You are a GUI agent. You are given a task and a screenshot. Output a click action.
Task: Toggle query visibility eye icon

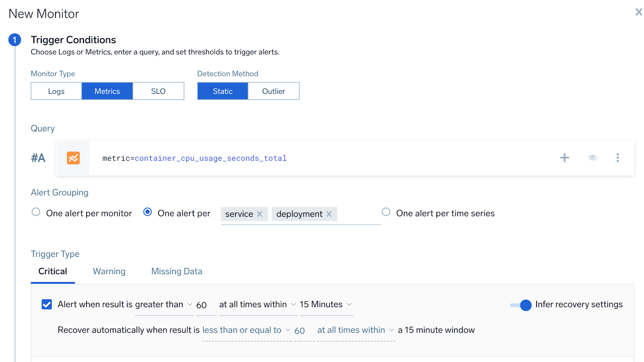click(592, 158)
